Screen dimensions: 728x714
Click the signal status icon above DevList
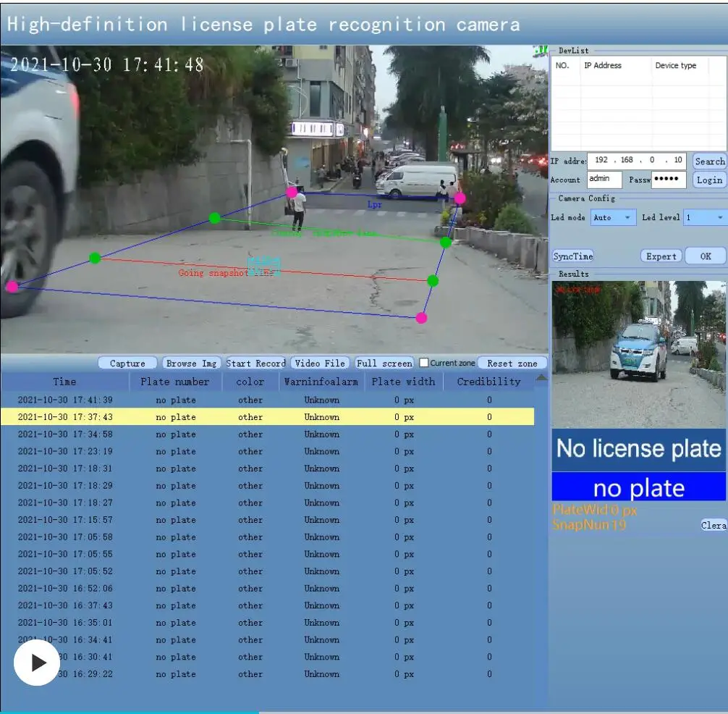[541, 51]
